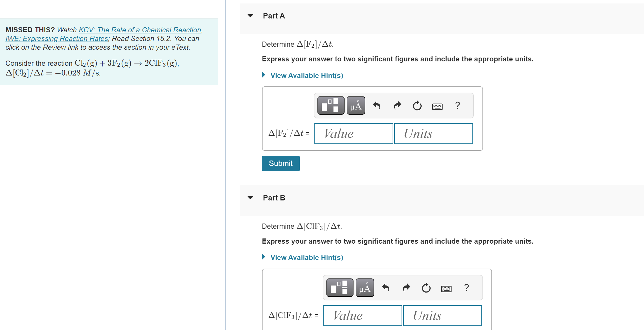
Task: Click the Part A Value input field
Action: tap(353, 134)
